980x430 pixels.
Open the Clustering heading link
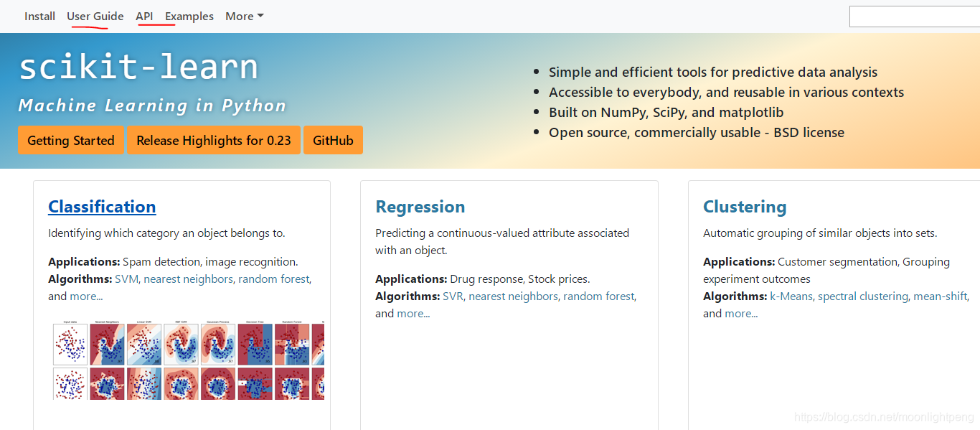tap(745, 207)
